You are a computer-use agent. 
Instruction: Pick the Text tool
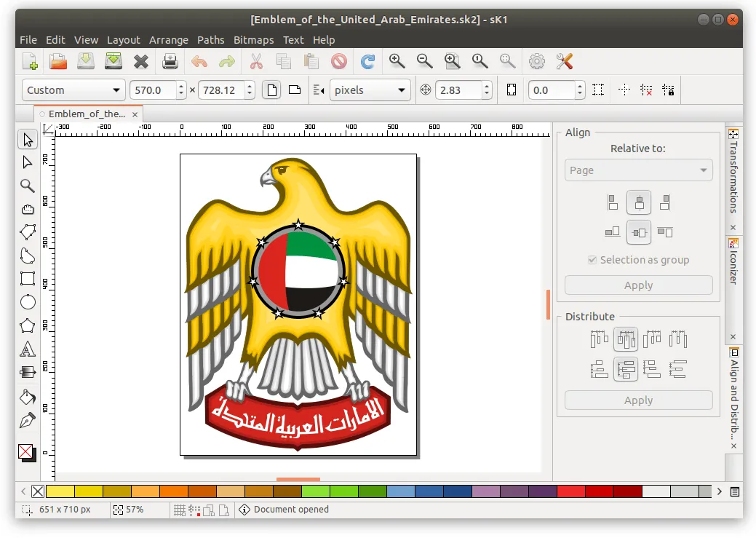[27, 349]
